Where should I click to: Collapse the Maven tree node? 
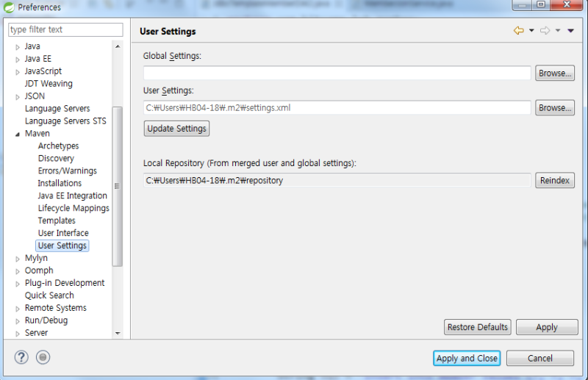point(17,135)
